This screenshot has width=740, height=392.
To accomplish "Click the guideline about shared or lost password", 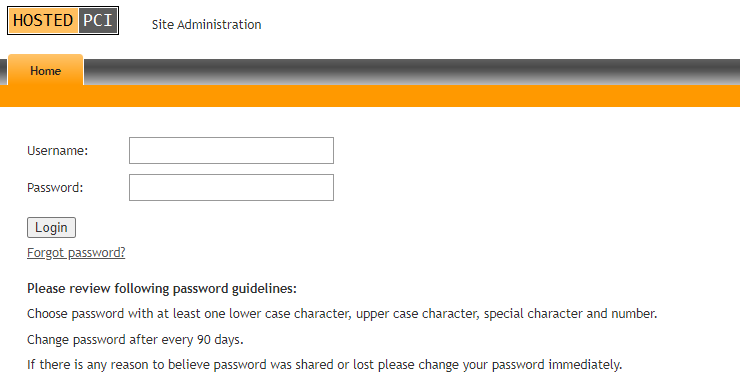I will pyautogui.click(x=325, y=365).
